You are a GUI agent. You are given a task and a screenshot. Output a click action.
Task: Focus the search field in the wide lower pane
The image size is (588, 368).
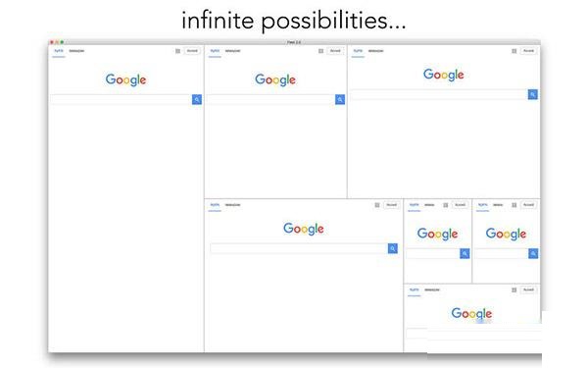(x=299, y=248)
